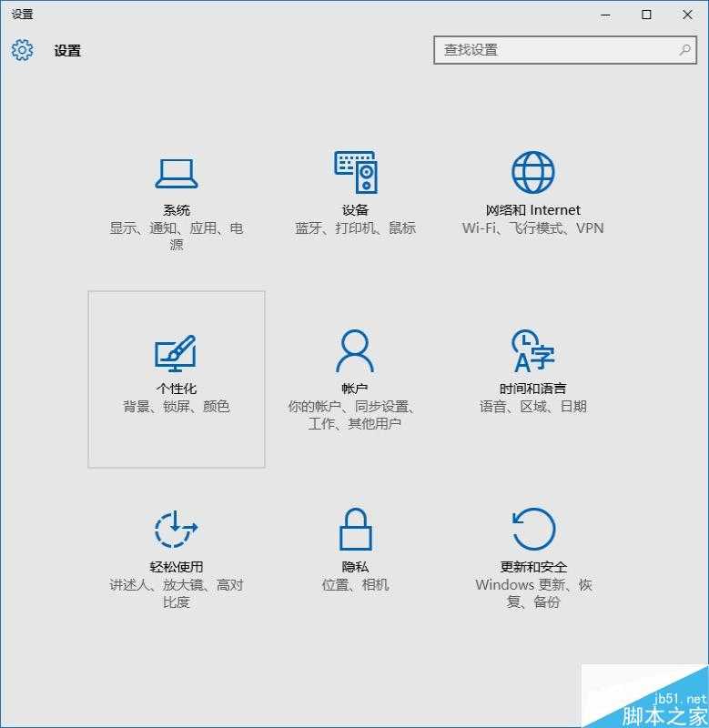Click the 网络和 Internet title
The width and height of the screenshot is (709, 728).
(x=533, y=210)
